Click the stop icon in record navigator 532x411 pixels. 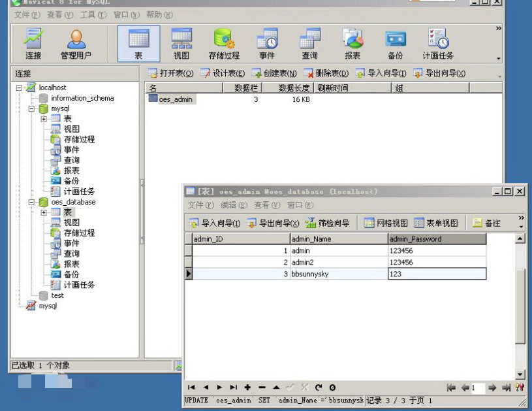tap(332, 387)
